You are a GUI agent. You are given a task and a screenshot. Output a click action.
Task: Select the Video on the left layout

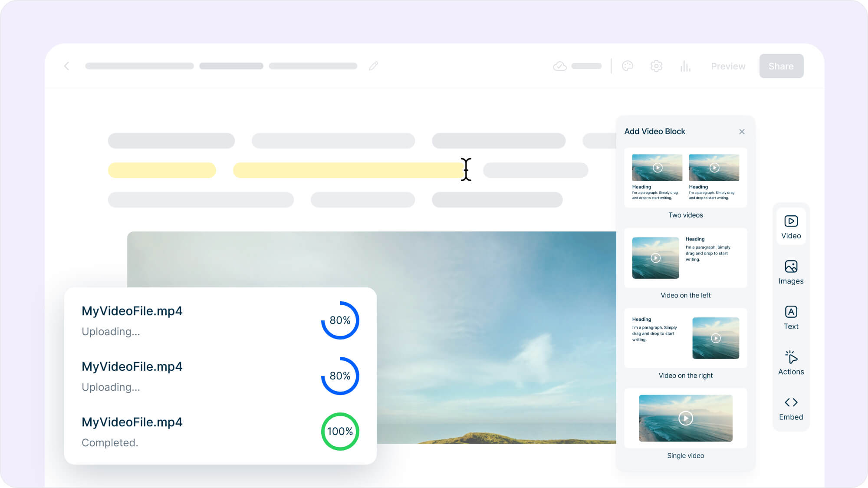[685, 258]
